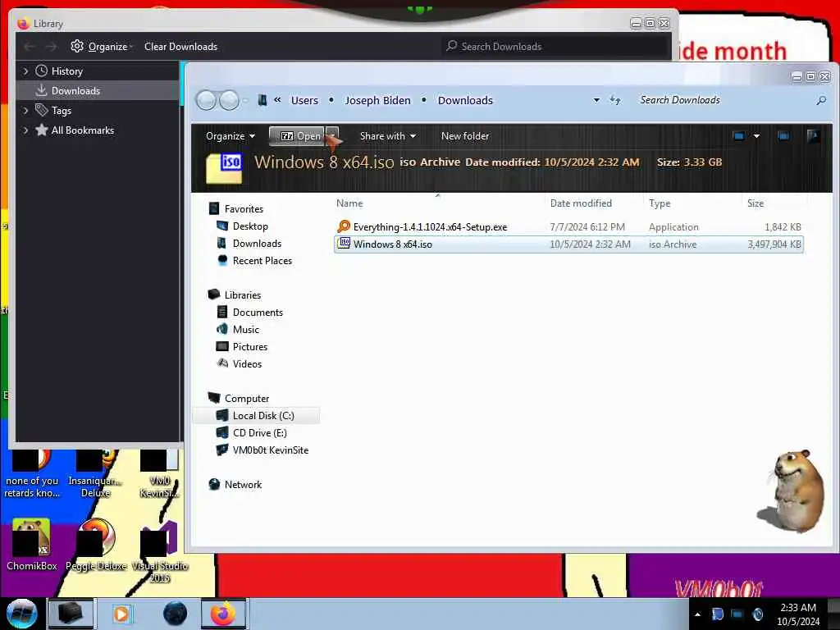The image size is (840, 630).
Task: Click the Library forward arrow
Action: pos(51,47)
